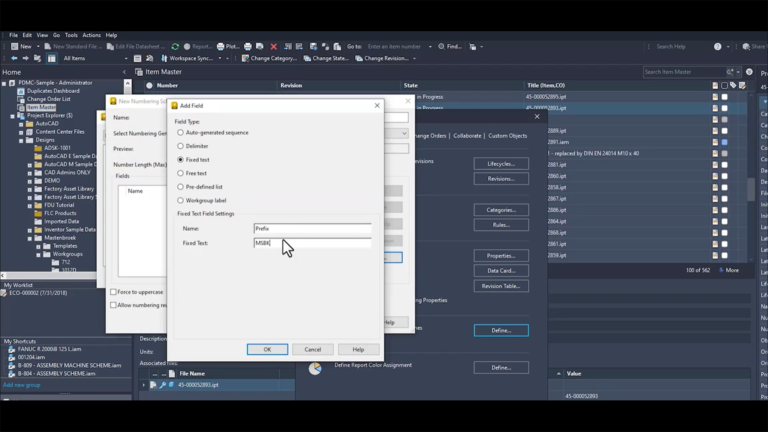Collapse the Home navigation pane chevron

[124, 72]
